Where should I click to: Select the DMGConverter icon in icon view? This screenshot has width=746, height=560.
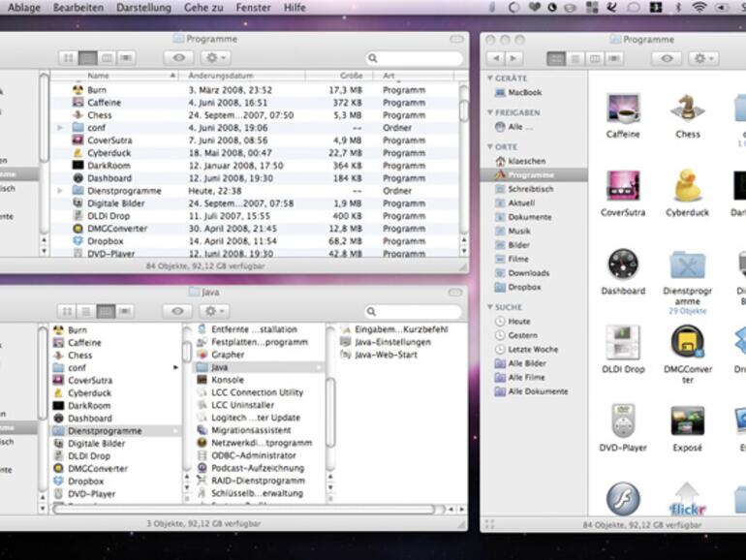[x=687, y=342]
